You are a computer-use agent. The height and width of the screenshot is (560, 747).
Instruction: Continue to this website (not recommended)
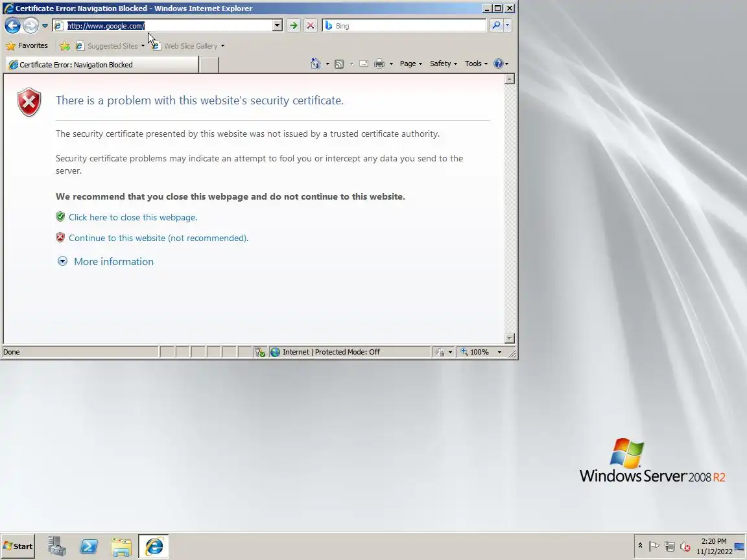click(x=159, y=238)
